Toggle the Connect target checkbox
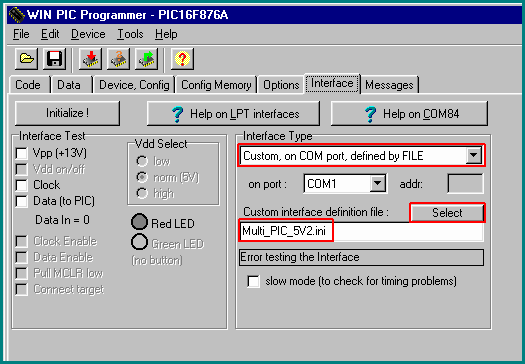Viewport: 525px width, 364px height. (22, 289)
